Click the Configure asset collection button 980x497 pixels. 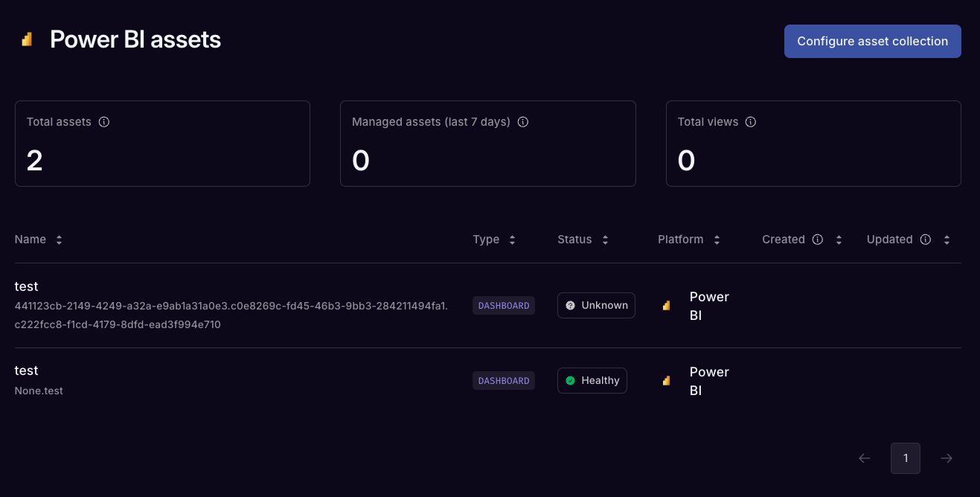point(872,41)
